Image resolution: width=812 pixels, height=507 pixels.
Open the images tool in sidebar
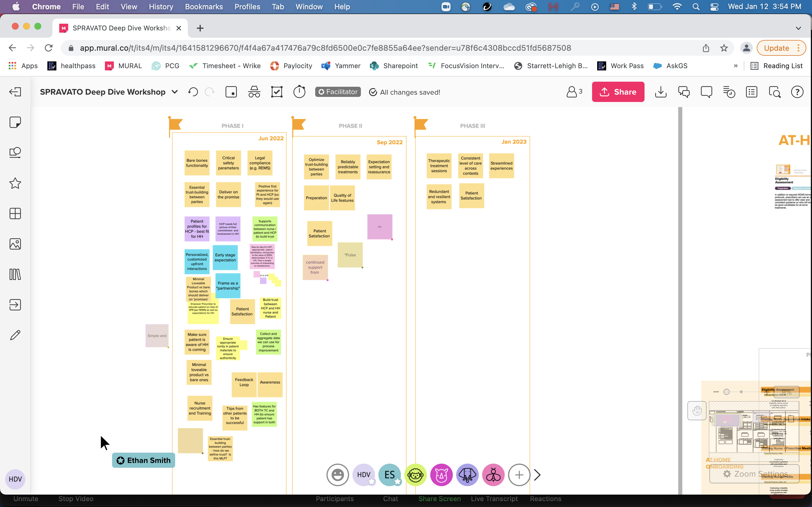tap(15, 244)
